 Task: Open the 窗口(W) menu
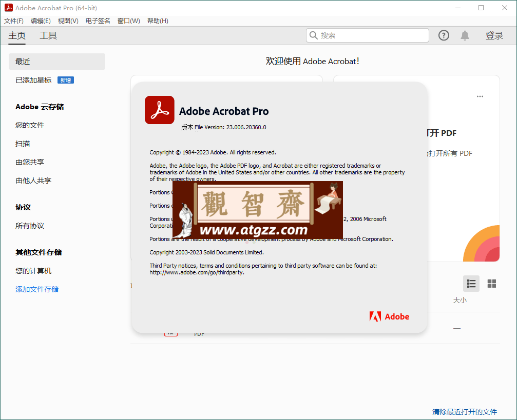point(128,21)
